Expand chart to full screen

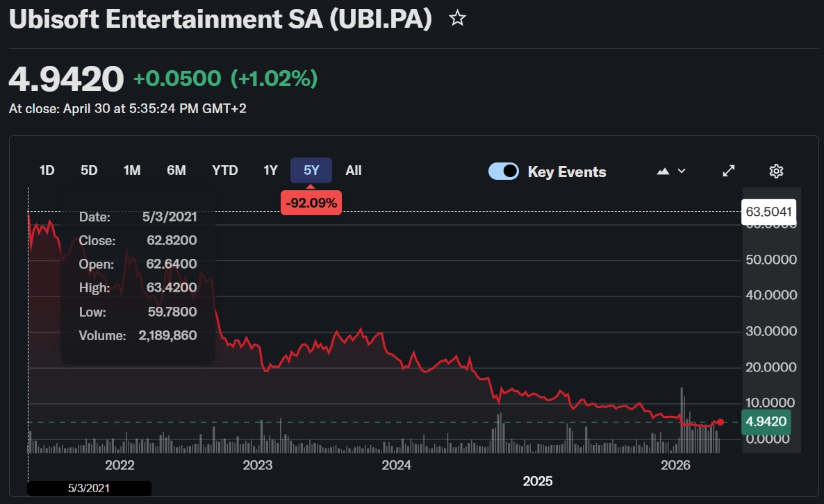(728, 171)
